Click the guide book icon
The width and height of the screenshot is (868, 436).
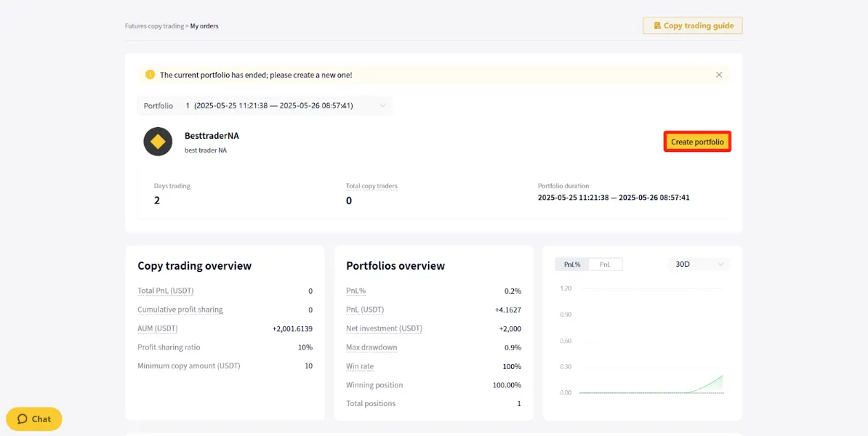click(657, 25)
